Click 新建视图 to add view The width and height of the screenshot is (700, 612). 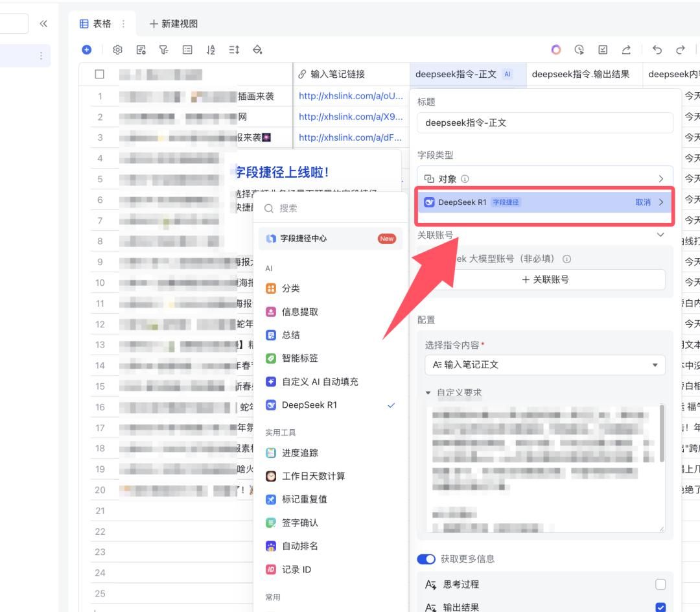click(174, 23)
